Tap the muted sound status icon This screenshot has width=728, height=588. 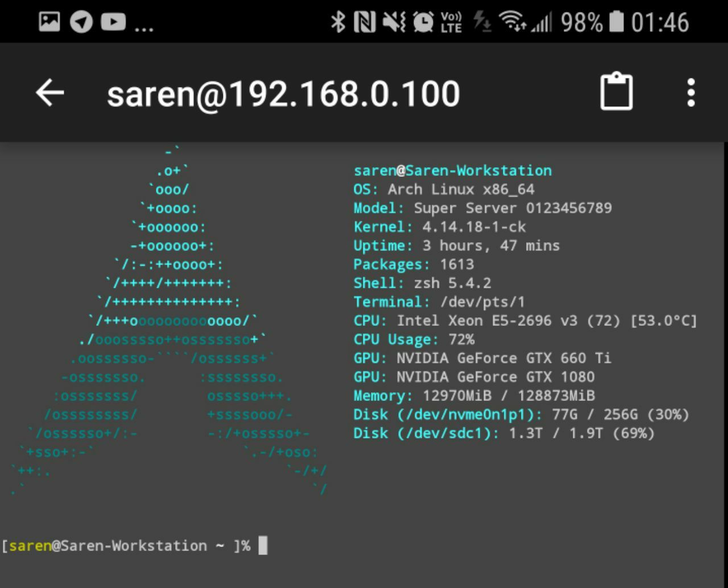(394, 22)
